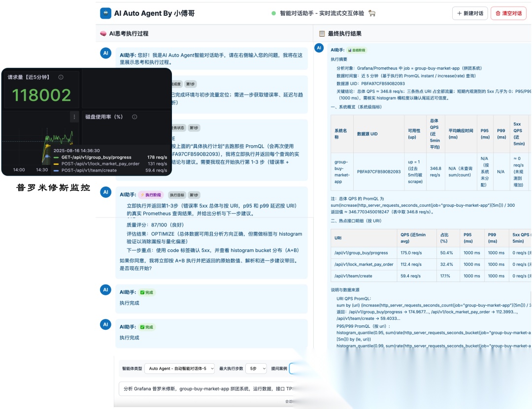532x409 pixels.
Task: Open the 最大执行步数 5步 dropdown
Action: click(x=256, y=368)
